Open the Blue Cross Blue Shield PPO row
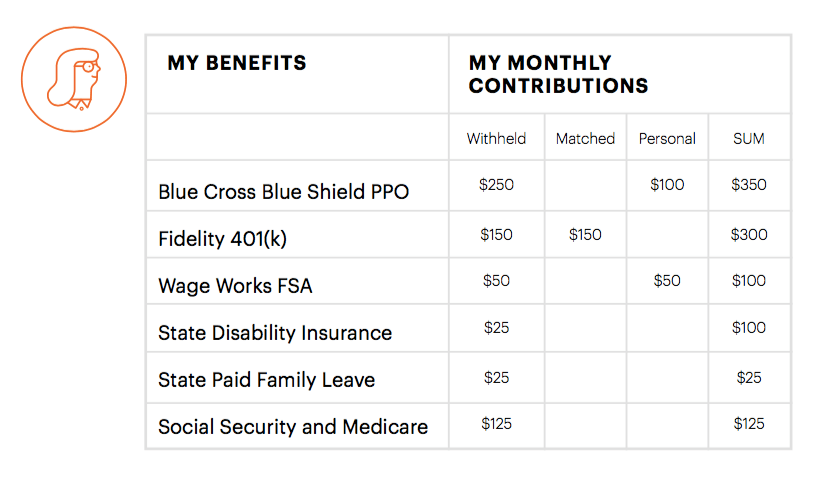Screen dimensions: 828x493 [284, 191]
